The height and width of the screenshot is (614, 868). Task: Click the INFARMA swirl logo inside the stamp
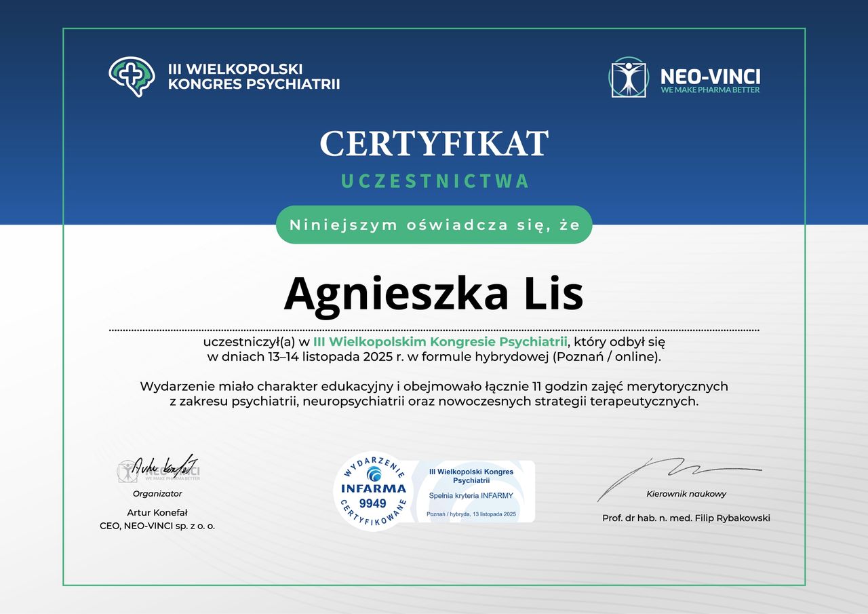pos(373,474)
